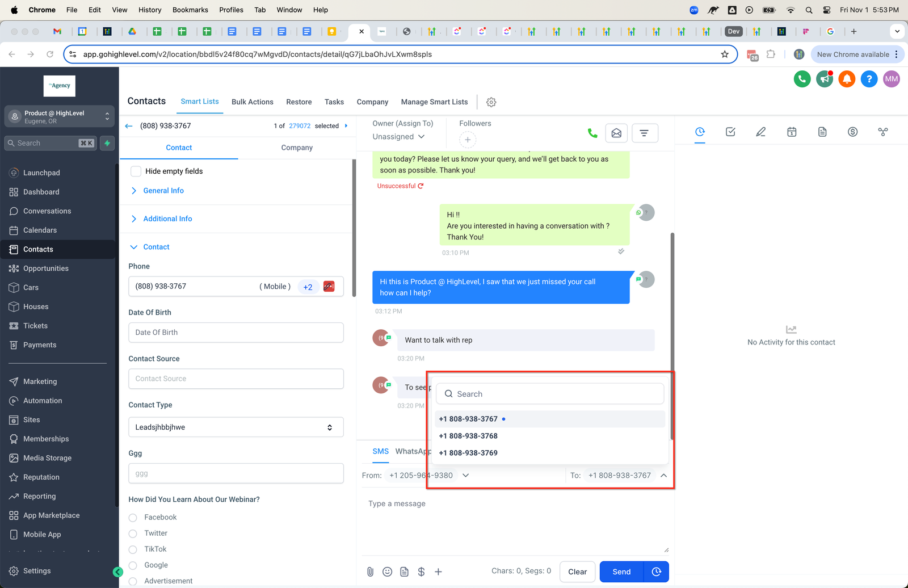Open the orange notifications bell
This screenshot has height=588, width=908.
click(x=847, y=79)
